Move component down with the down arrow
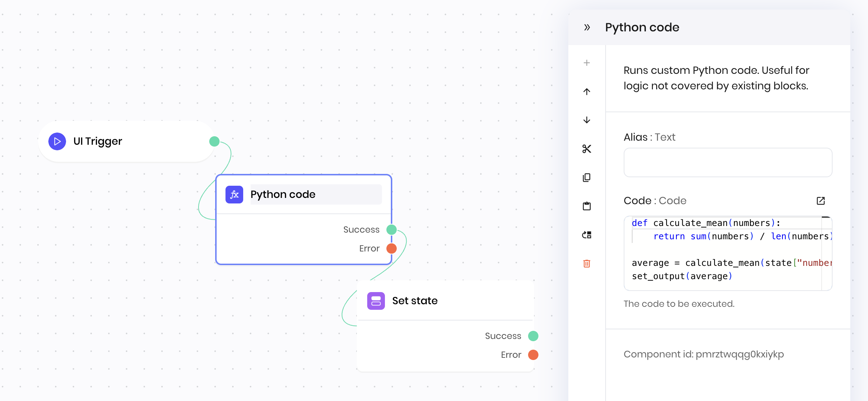 (587, 120)
